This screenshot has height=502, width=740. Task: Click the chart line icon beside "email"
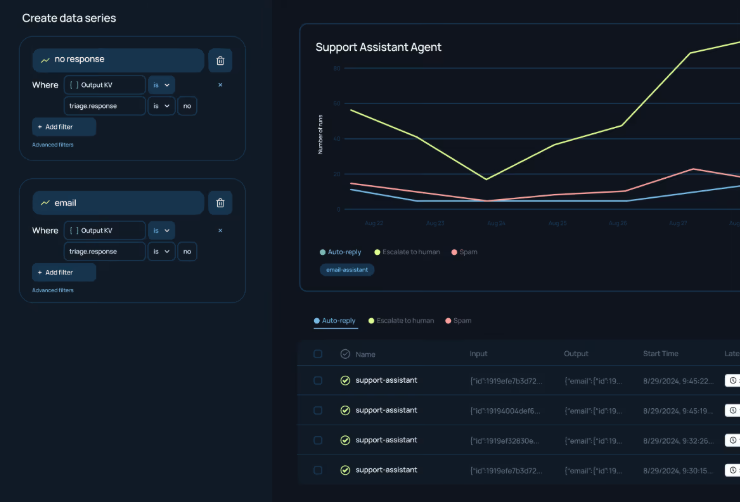[45, 203]
